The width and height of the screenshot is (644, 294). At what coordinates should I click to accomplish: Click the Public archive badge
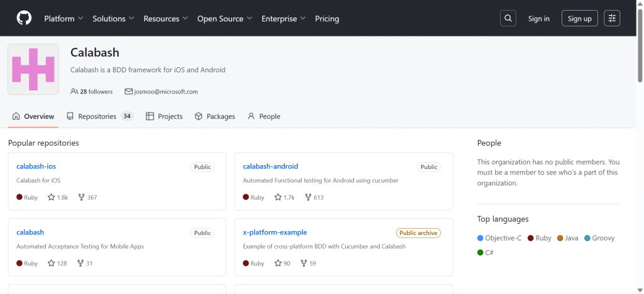tap(418, 233)
